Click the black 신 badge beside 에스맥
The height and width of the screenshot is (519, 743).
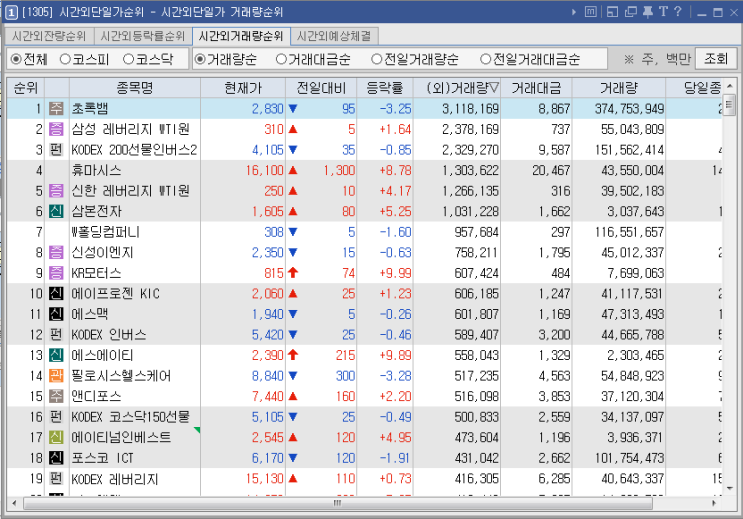[56, 314]
